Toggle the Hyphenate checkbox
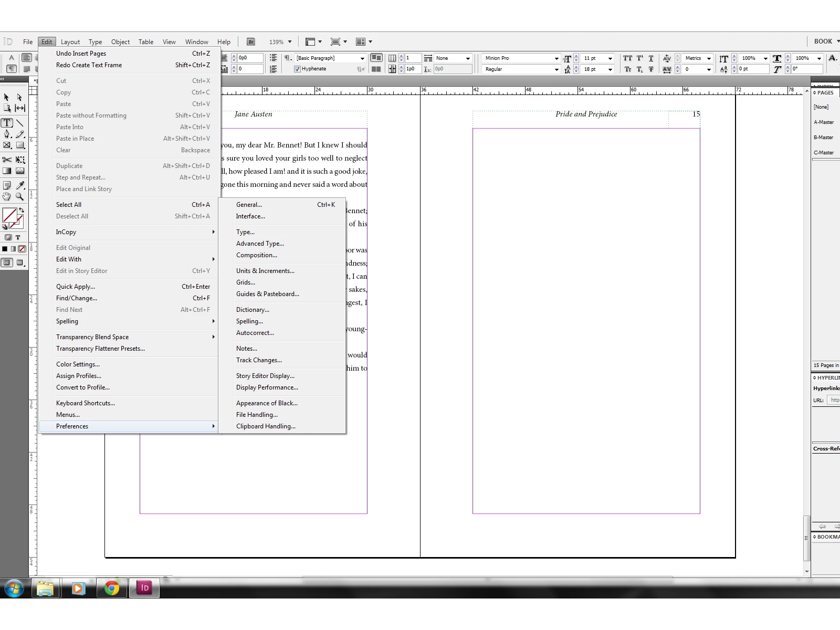The width and height of the screenshot is (840, 630). click(298, 69)
